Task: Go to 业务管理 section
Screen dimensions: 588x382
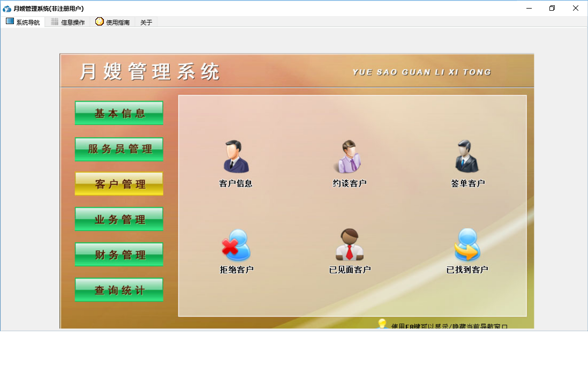Action: (x=119, y=219)
